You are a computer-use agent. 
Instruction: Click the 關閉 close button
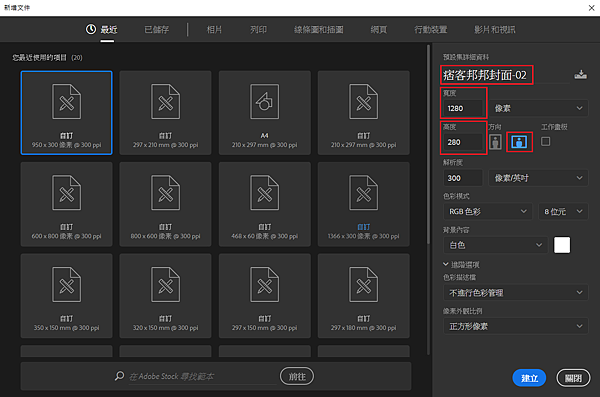pyautogui.click(x=573, y=378)
